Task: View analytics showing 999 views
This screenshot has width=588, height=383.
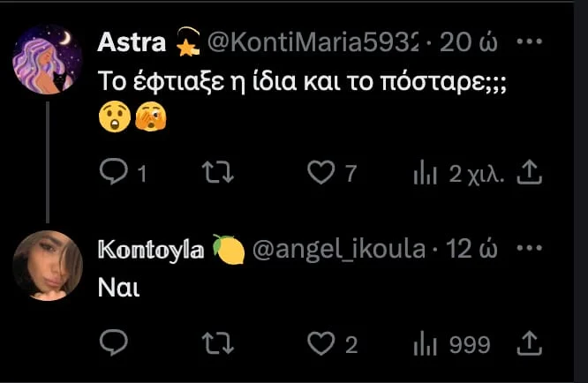Action: coord(451,343)
